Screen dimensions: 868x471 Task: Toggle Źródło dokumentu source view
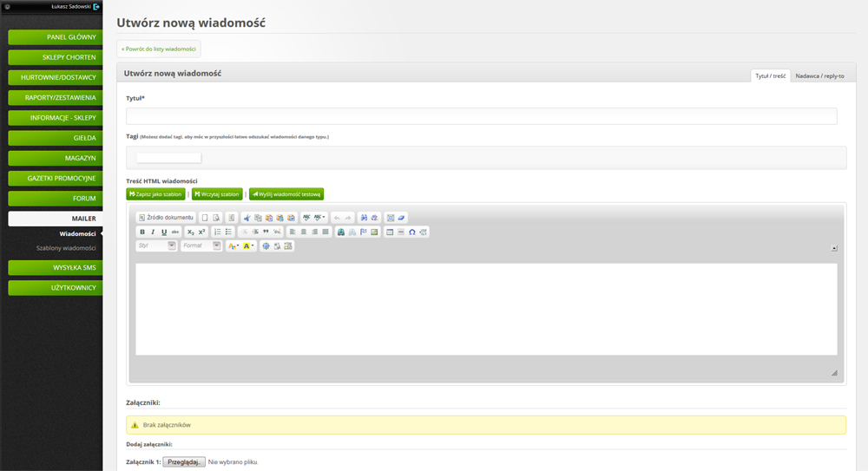click(166, 218)
